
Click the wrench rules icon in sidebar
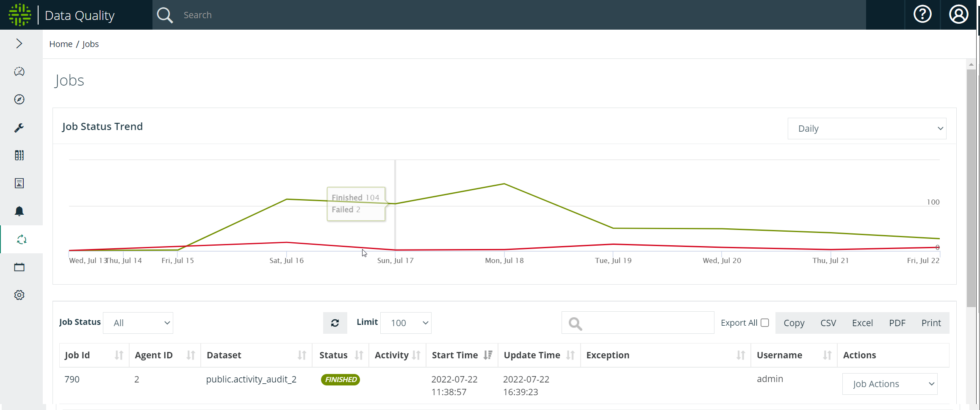(x=19, y=127)
